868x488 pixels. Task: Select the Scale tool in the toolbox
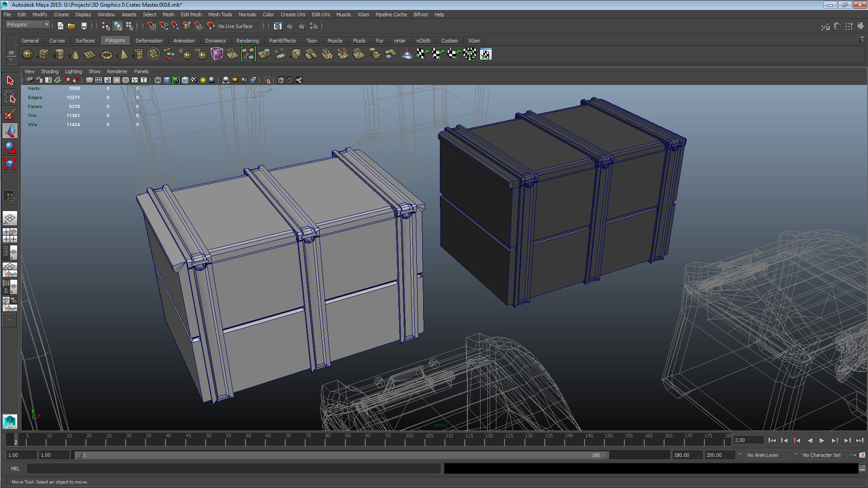tap(10, 164)
